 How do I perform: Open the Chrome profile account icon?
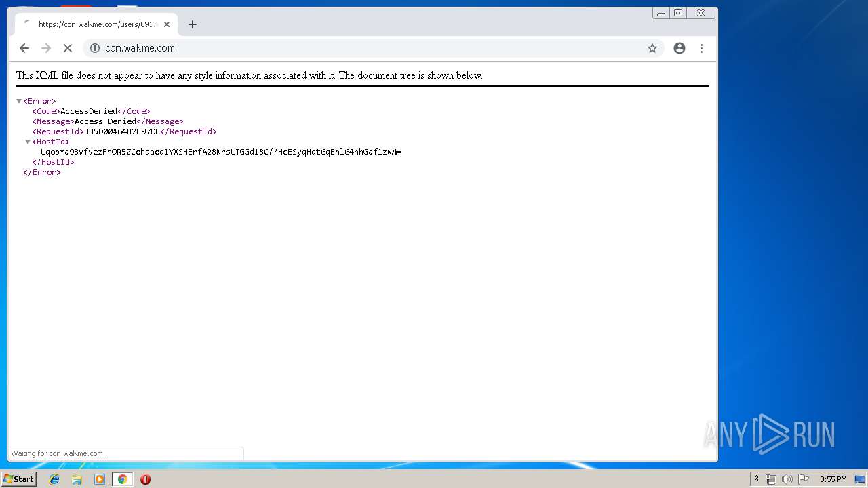tap(679, 48)
